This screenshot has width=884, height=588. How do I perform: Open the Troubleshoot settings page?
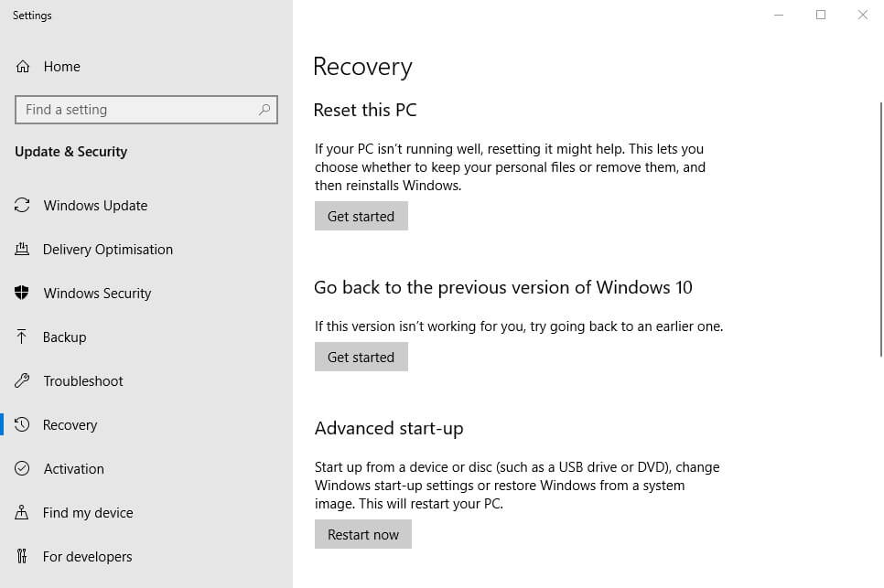coord(83,380)
